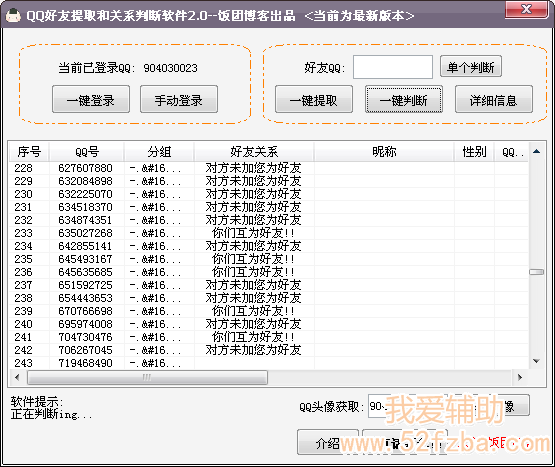Click the 一键登录 button
Screen dimensions: 555x467
click(91, 99)
